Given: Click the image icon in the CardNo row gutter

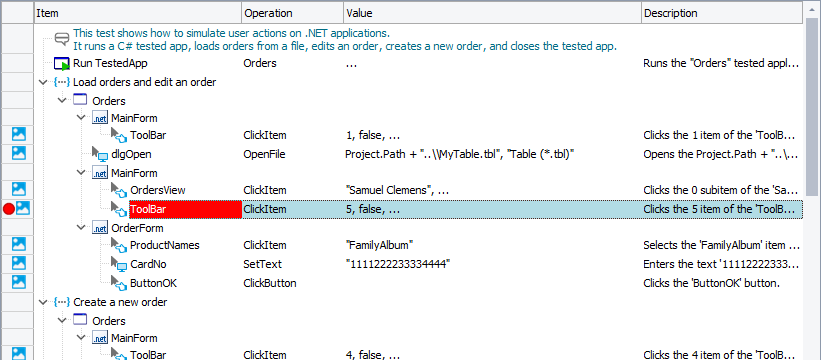Looking at the screenshot, I should 18,263.
